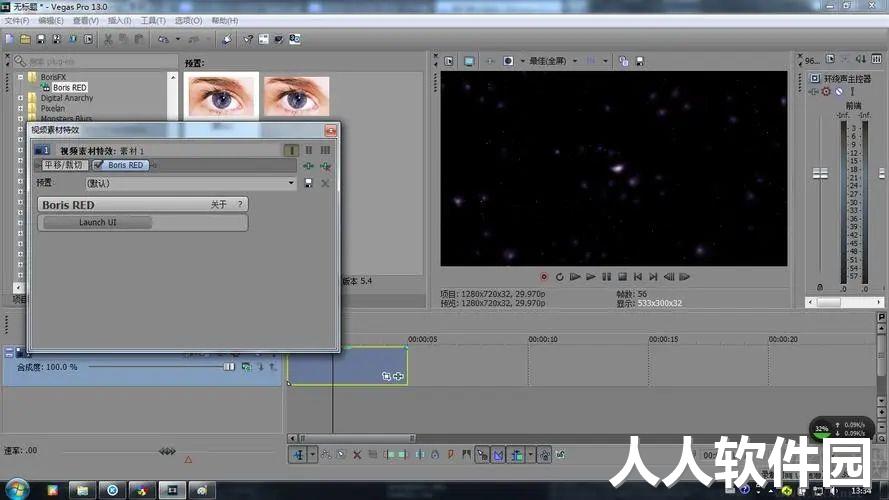Viewport: 889px width, 500px height.
Task: Open the 工具(T) menu
Action: (x=153, y=20)
